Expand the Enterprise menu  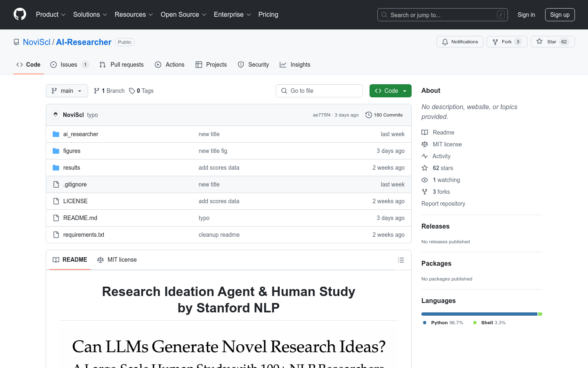[232, 15]
